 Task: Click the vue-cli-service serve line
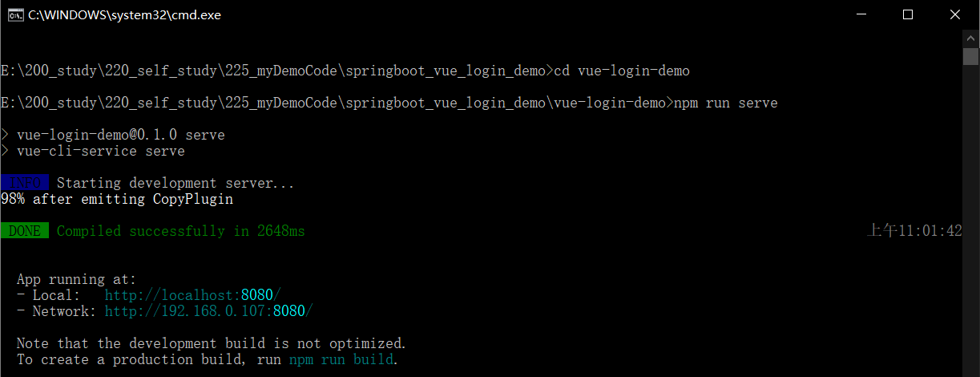[x=101, y=151]
